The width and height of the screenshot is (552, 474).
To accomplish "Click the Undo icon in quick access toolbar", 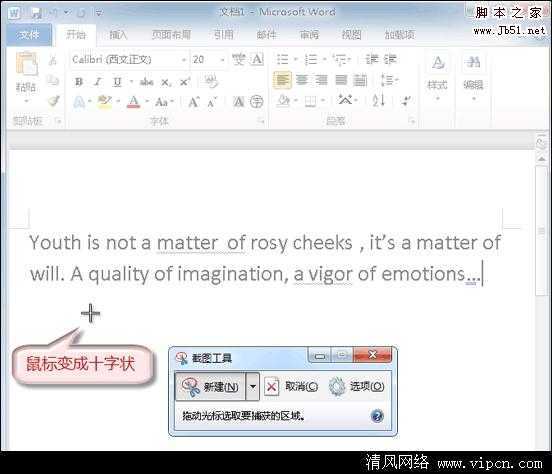I will point(54,13).
